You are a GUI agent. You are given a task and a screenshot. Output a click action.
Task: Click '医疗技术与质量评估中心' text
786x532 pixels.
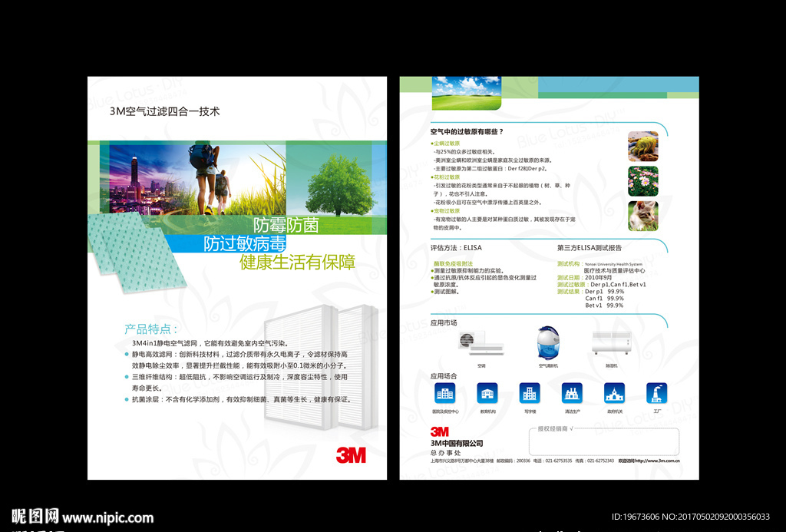(x=615, y=271)
